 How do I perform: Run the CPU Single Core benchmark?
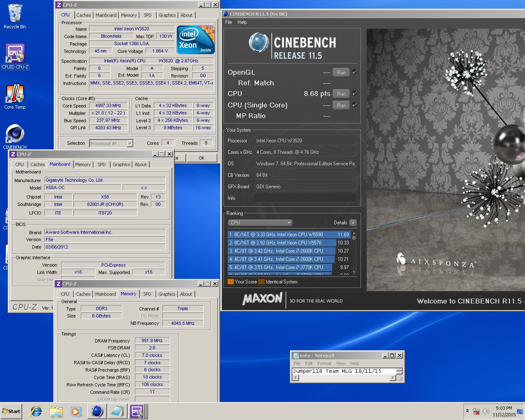[x=341, y=105]
